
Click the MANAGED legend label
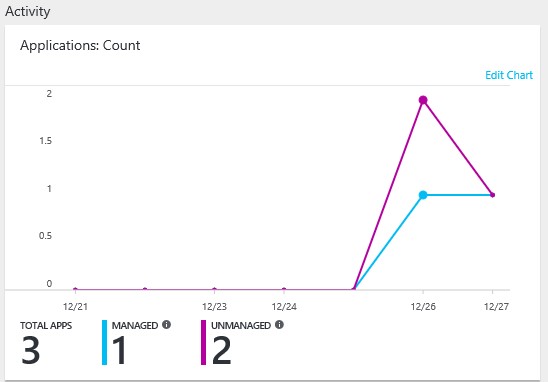point(135,325)
